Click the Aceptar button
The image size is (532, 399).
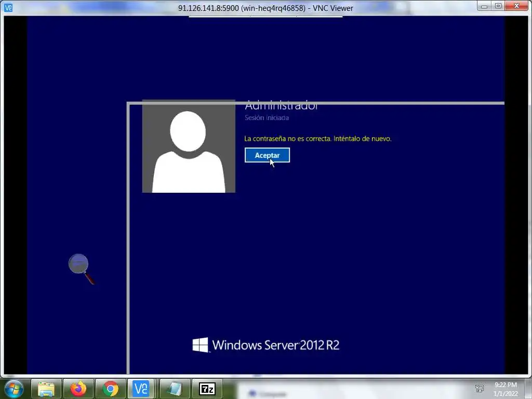(x=267, y=155)
